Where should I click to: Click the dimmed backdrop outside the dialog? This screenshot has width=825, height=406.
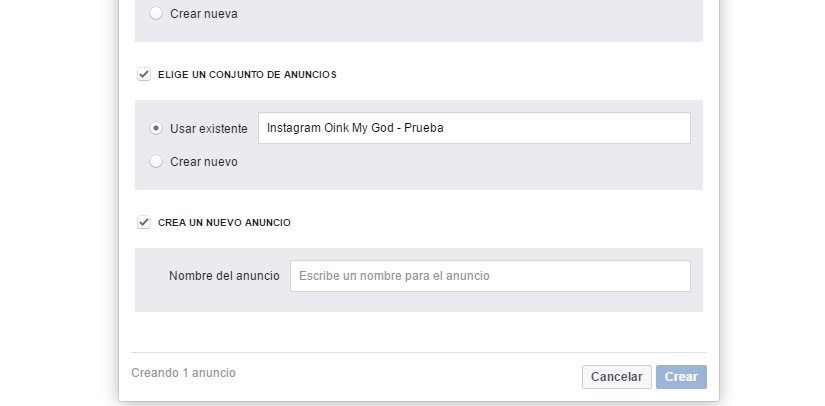point(60,200)
